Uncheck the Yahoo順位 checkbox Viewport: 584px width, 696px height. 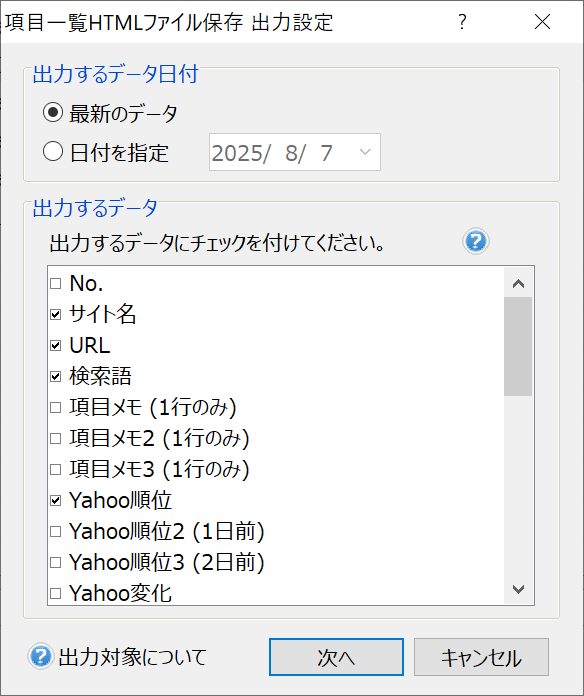55,501
